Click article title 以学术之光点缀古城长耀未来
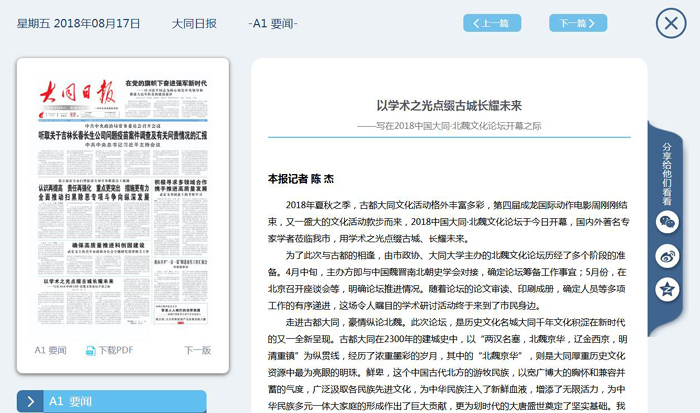This screenshot has height=413, width=700. (449, 106)
